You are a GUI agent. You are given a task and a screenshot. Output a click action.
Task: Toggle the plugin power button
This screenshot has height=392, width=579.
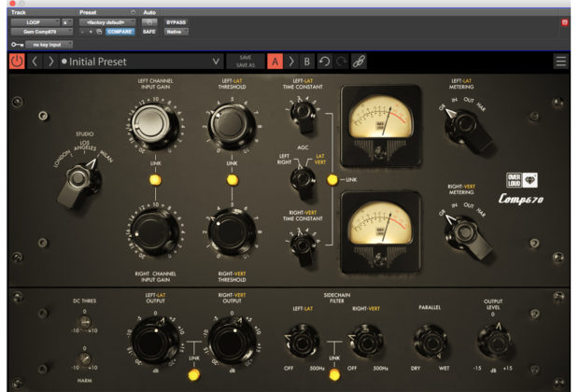[x=17, y=62]
